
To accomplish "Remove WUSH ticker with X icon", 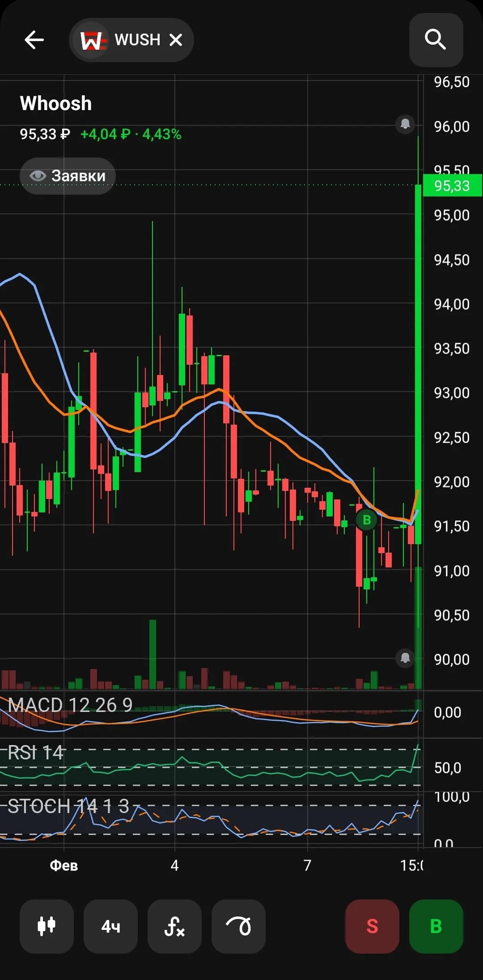I will (x=176, y=40).
